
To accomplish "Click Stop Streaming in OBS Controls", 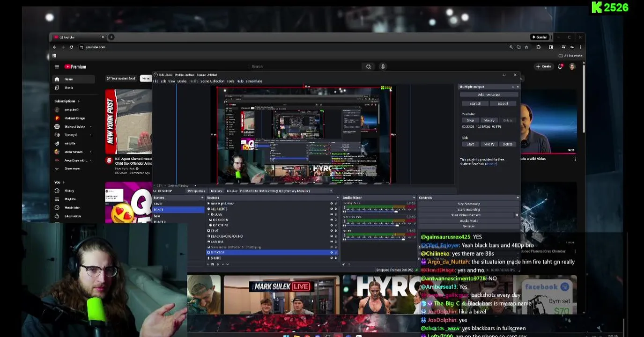I will click(468, 204).
